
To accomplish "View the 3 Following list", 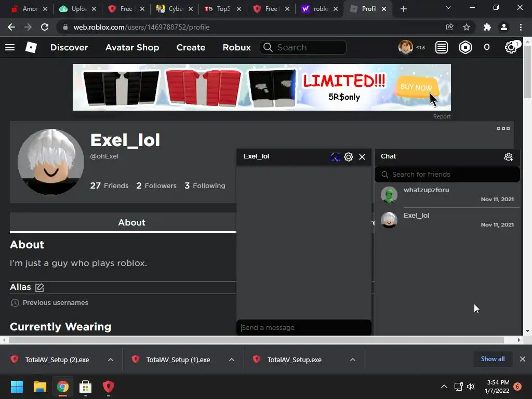I will click(x=205, y=185).
